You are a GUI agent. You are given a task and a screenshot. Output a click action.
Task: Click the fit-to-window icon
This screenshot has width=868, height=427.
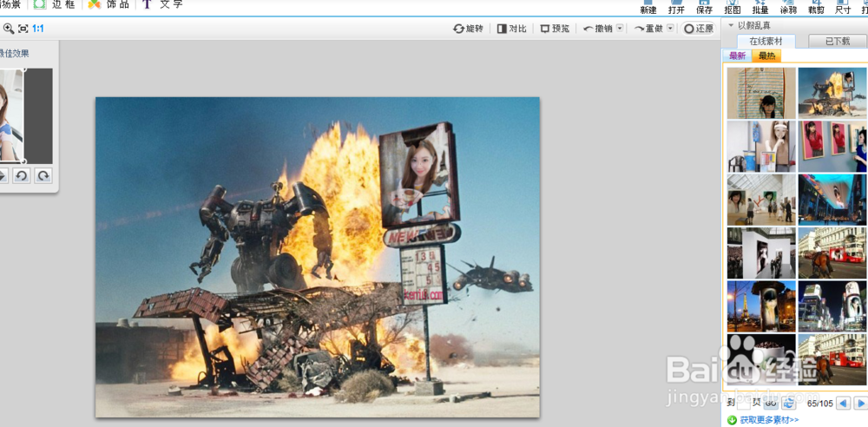pyautogui.click(x=23, y=29)
